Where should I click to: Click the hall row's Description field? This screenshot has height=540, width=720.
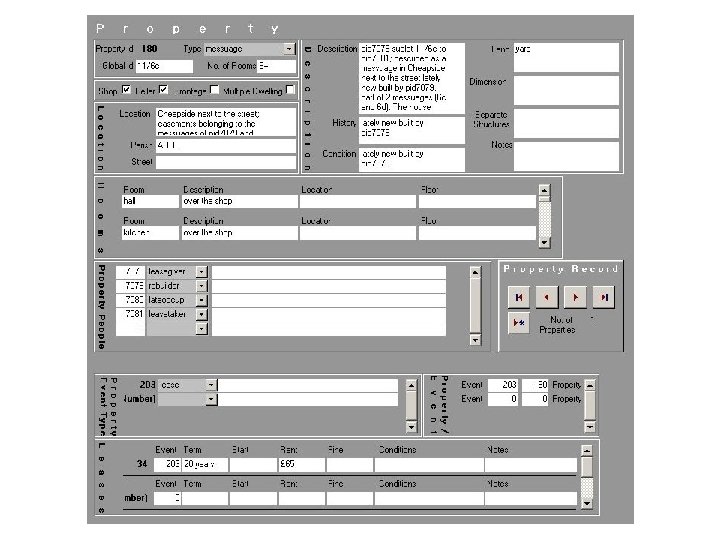click(x=240, y=201)
